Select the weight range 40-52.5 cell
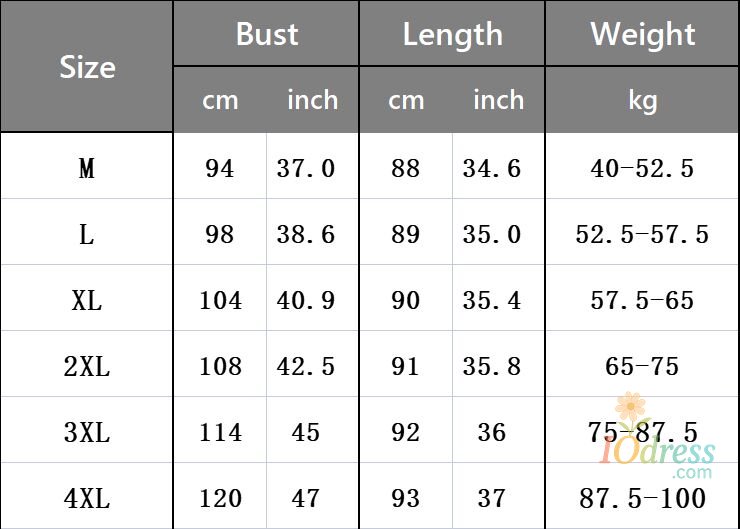This screenshot has width=740, height=529. (x=642, y=168)
